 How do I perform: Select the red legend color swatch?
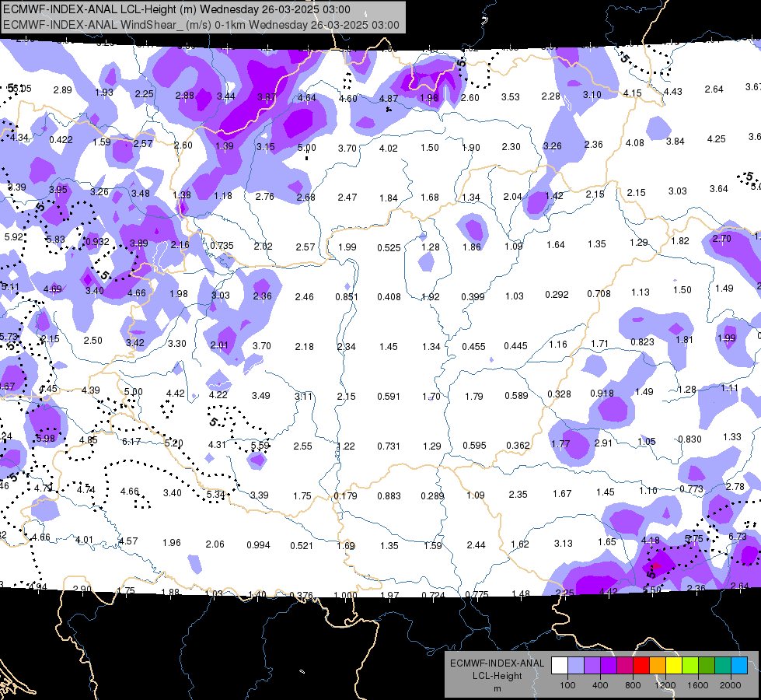coord(641,666)
